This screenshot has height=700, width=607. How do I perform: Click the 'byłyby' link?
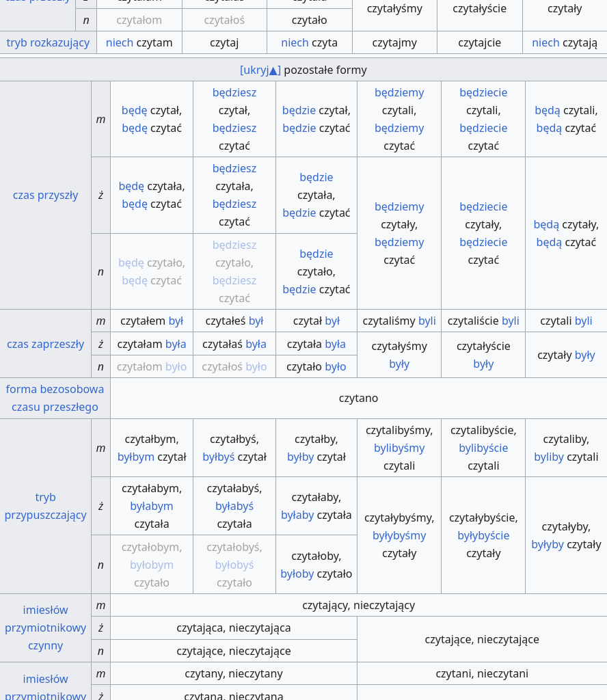pyautogui.click(x=548, y=544)
